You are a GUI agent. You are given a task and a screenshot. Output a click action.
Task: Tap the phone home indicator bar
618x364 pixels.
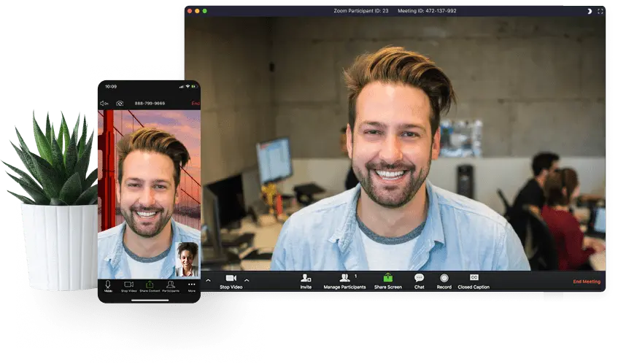[x=150, y=301]
